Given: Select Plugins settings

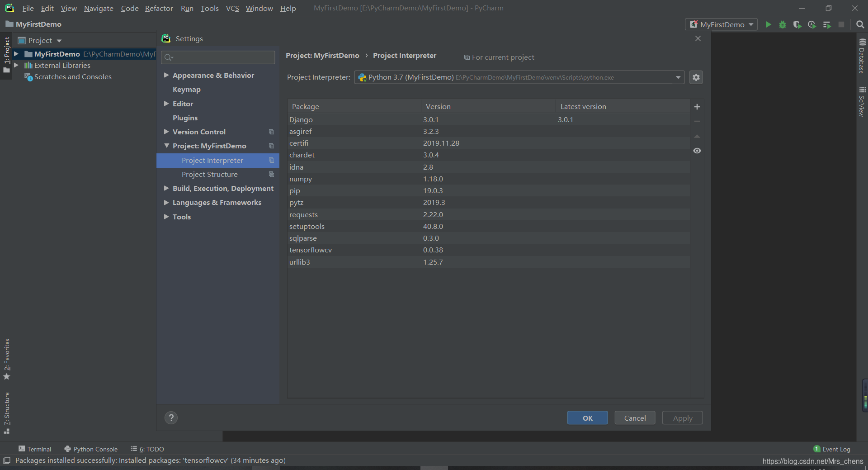Looking at the screenshot, I should tap(185, 118).
